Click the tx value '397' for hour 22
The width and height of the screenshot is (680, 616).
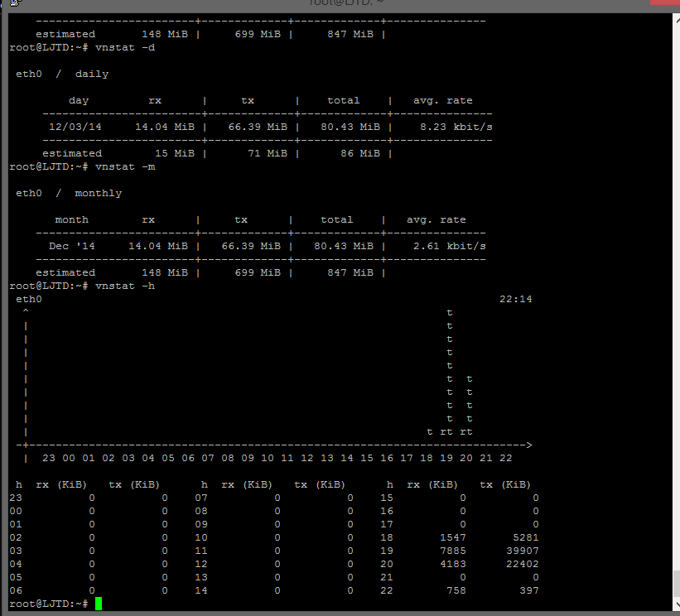click(529, 590)
